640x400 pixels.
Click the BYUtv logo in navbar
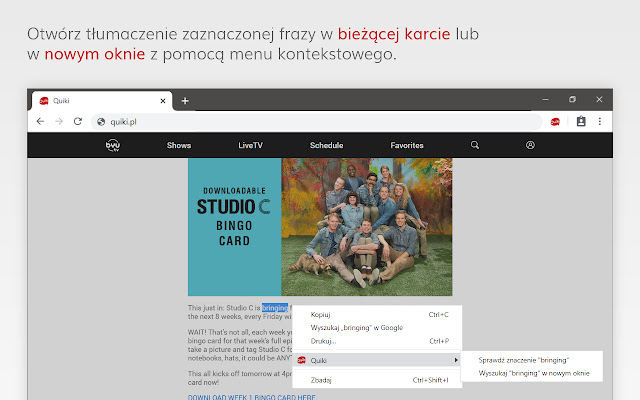point(113,145)
